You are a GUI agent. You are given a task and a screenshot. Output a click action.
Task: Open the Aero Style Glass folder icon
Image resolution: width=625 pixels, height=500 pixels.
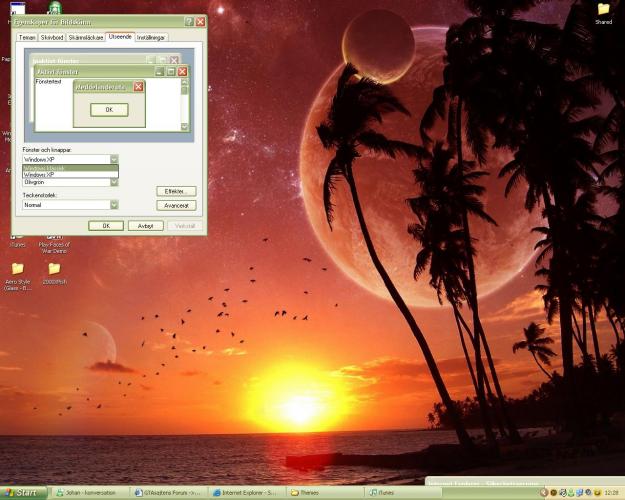click(x=18, y=269)
